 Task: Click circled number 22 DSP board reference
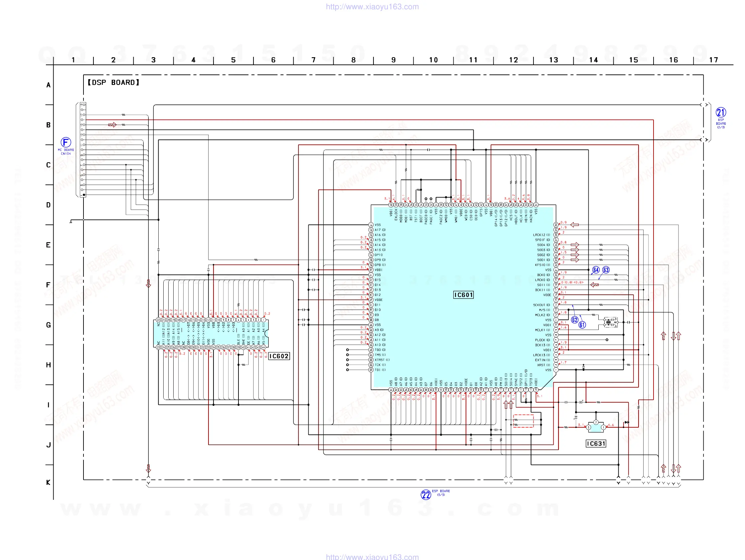[x=426, y=495]
